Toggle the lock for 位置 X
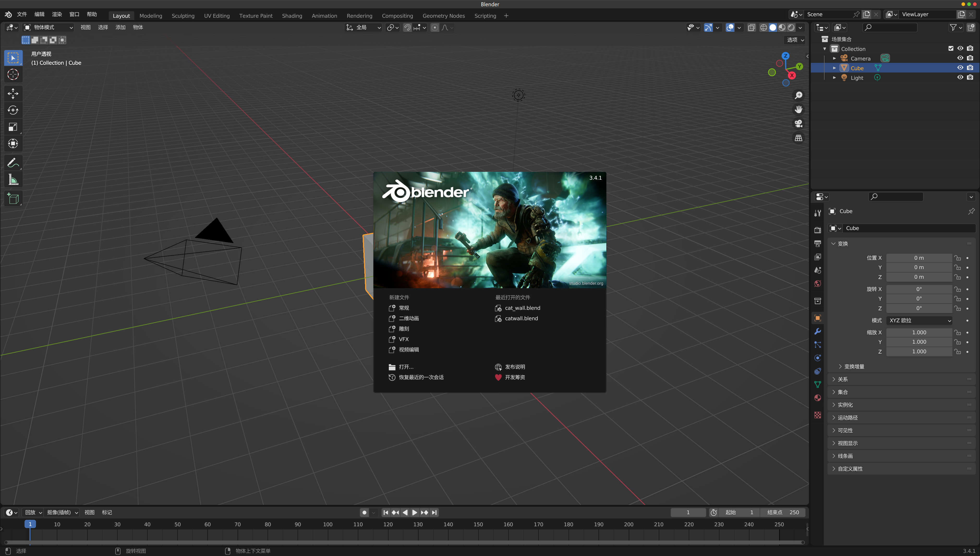Viewport: 980px width, 556px height. [958, 258]
